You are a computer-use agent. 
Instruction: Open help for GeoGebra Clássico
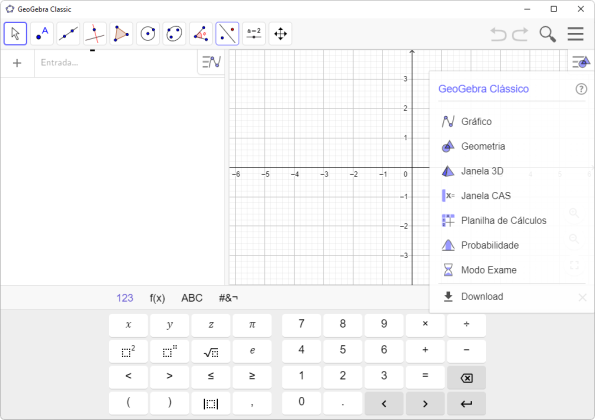581,89
